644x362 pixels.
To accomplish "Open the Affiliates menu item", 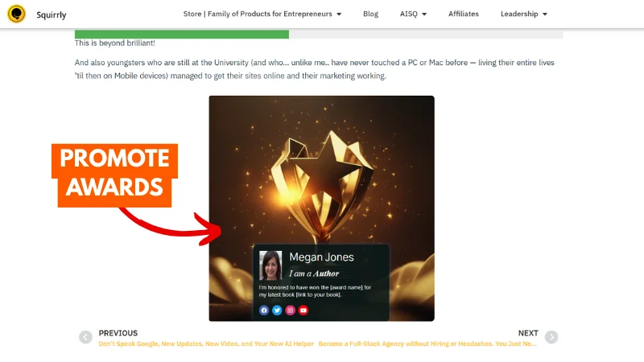I will coord(464,14).
